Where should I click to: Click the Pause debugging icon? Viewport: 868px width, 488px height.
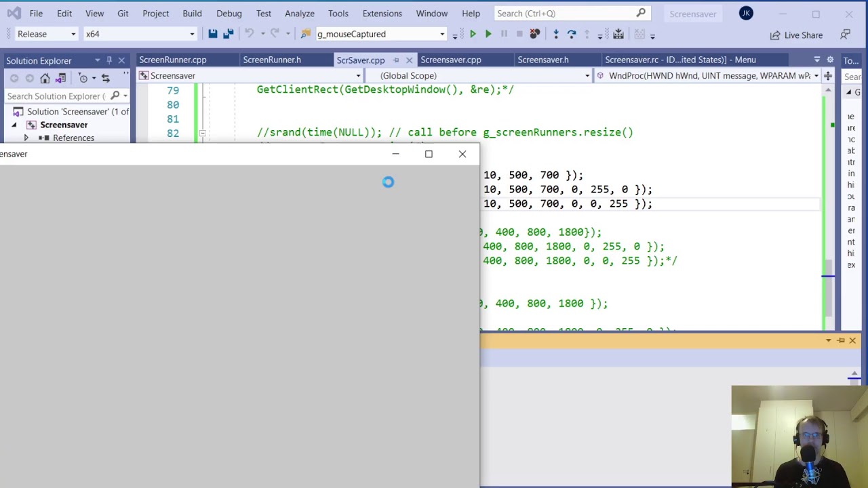pyautogui.click(x=504, y=34)
